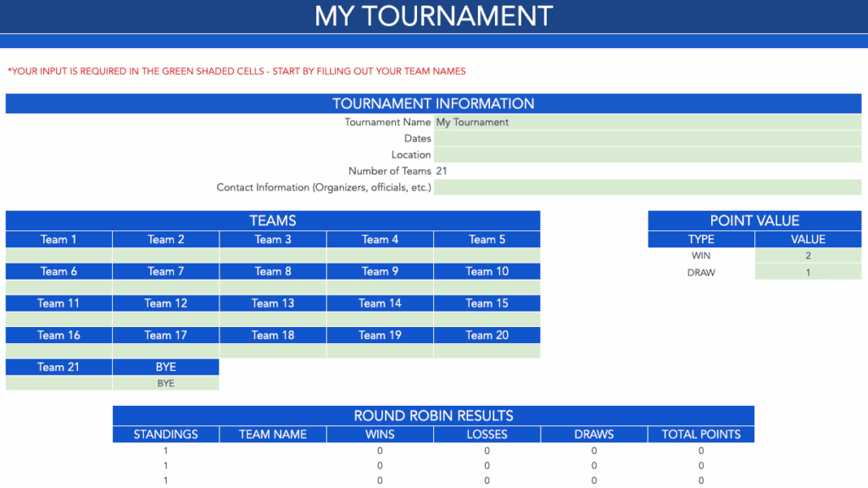Select the ROUND ROBIN RESULTS title bar

click(x=433, y=416)
